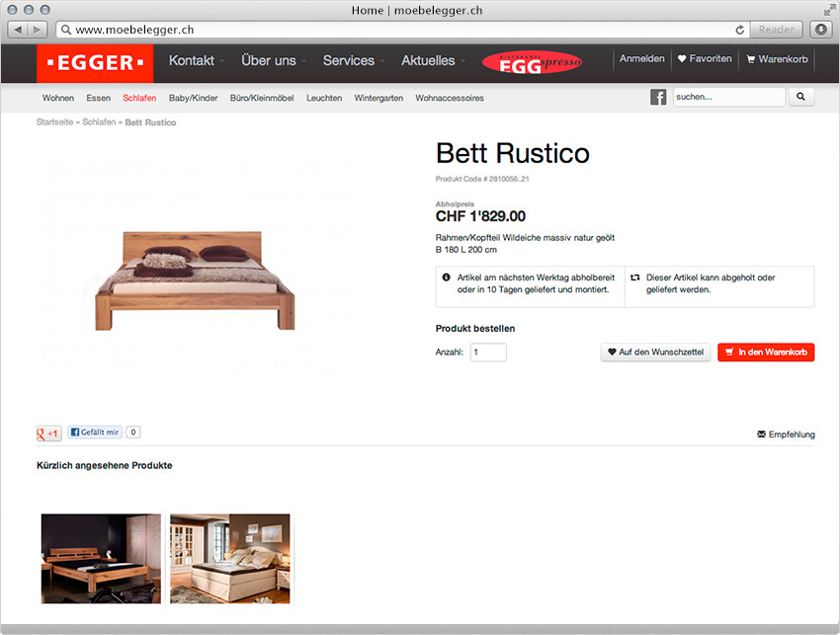Like the product with Gefällt mir
This screenshot has width=840, height=635.
pos(95,433)
